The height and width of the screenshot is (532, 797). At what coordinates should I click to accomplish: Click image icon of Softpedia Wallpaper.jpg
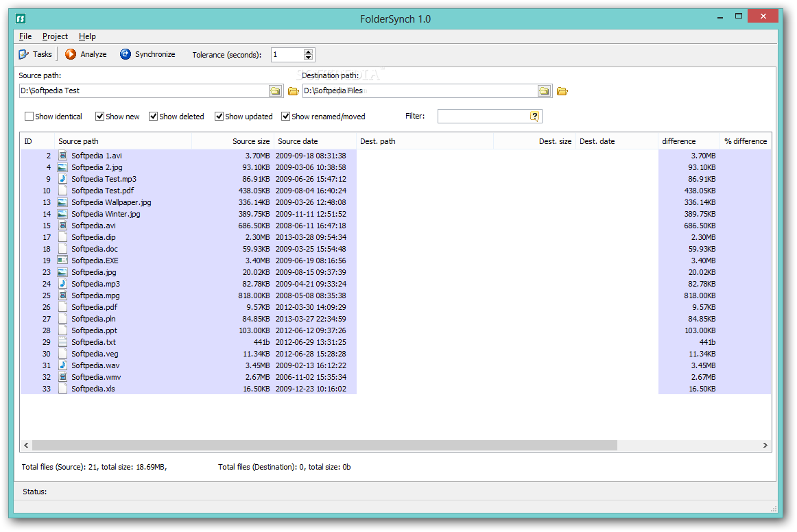62,202
